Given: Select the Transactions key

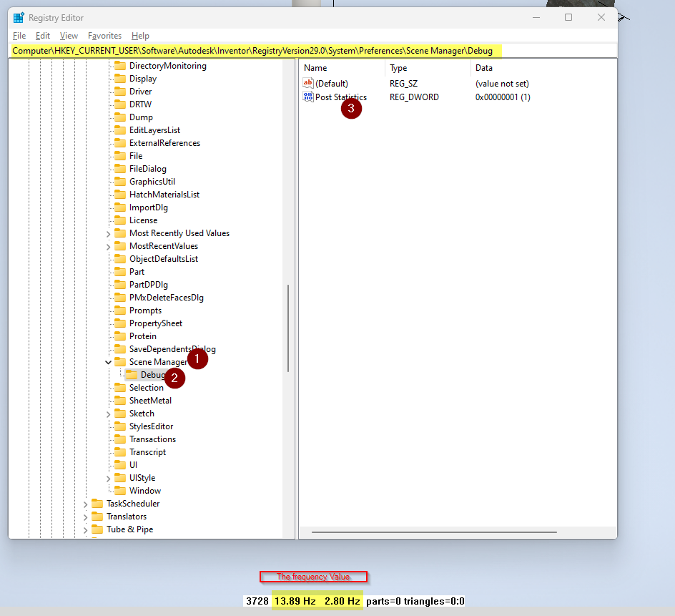Looking at the screenshot, I should (153, 439).
